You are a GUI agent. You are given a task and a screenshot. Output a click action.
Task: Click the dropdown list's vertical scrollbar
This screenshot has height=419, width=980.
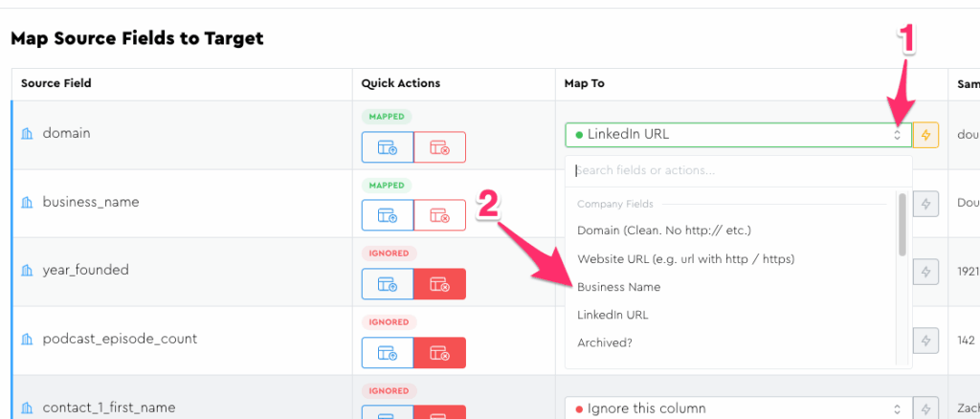tap(902, 225)
